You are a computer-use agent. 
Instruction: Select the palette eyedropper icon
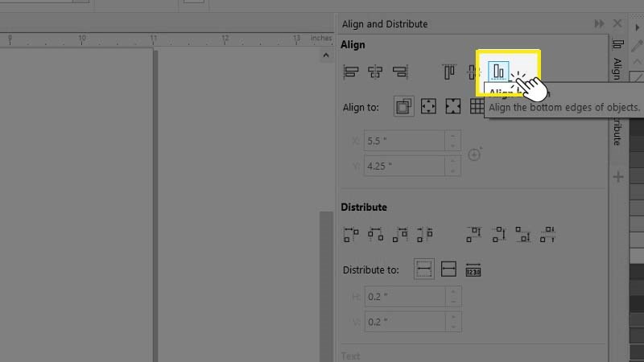637,45
